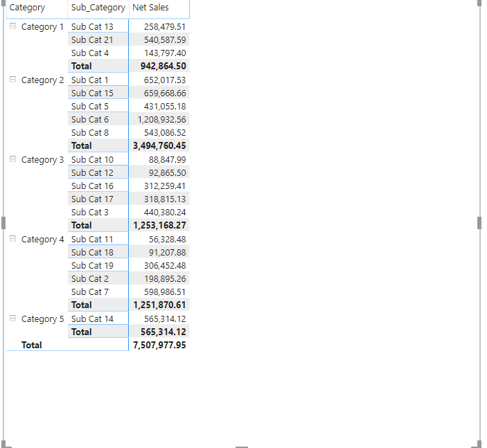Select the Sub Cat 4 cell
This screenshot has width=487, height=448.
98,53
